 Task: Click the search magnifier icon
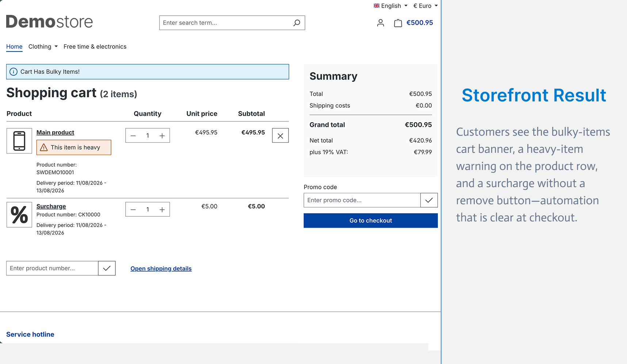[297, 23]
